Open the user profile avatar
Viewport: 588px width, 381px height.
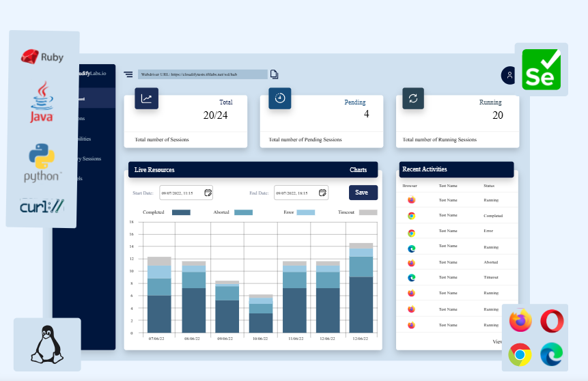pos(509,75)
